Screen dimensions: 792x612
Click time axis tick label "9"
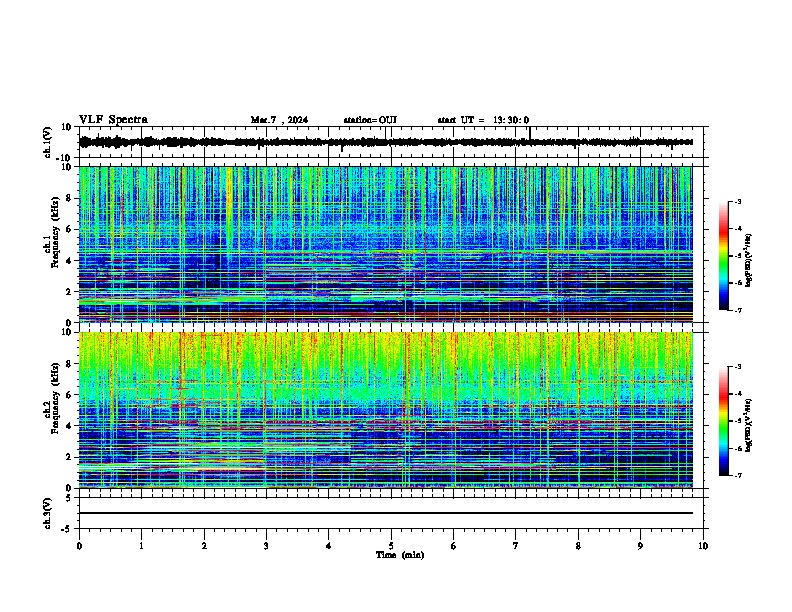[x=640, y=546]
